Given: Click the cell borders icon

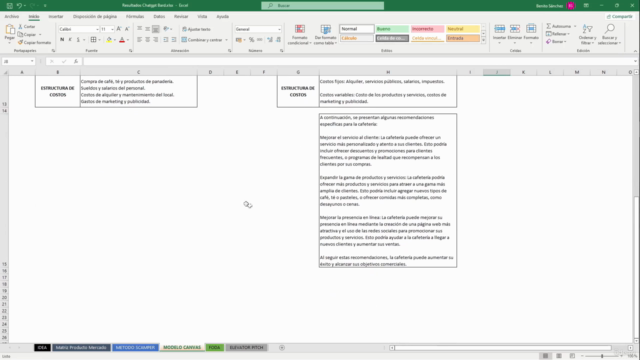Looking at the screenshot, I should 93,40.
